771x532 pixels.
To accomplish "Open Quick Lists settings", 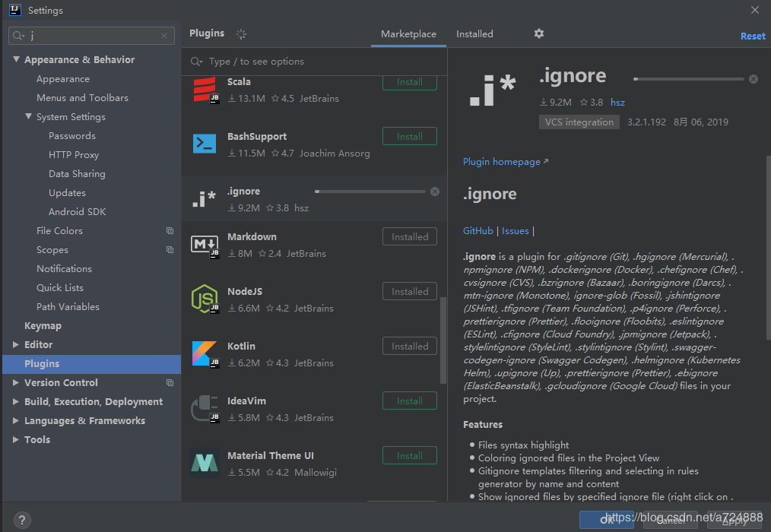I will point(60,287).
